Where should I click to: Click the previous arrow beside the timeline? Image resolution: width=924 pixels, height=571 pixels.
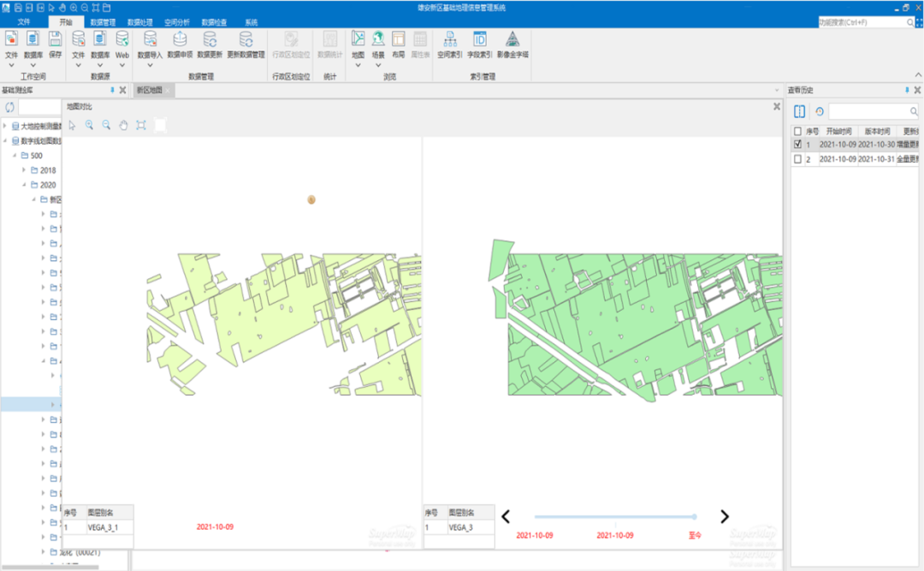pos(506,516)
